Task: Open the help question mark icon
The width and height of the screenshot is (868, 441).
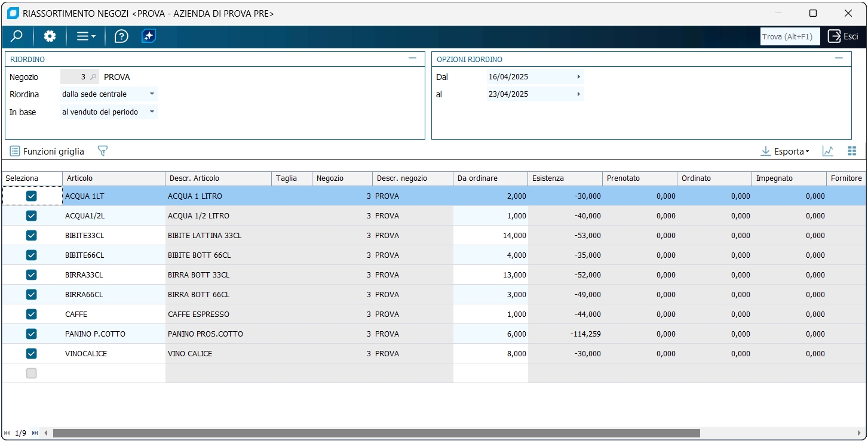Action: 121,36
